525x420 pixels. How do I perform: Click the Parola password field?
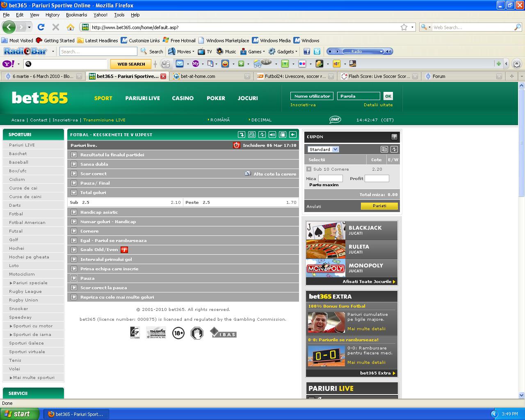[358, 96]
